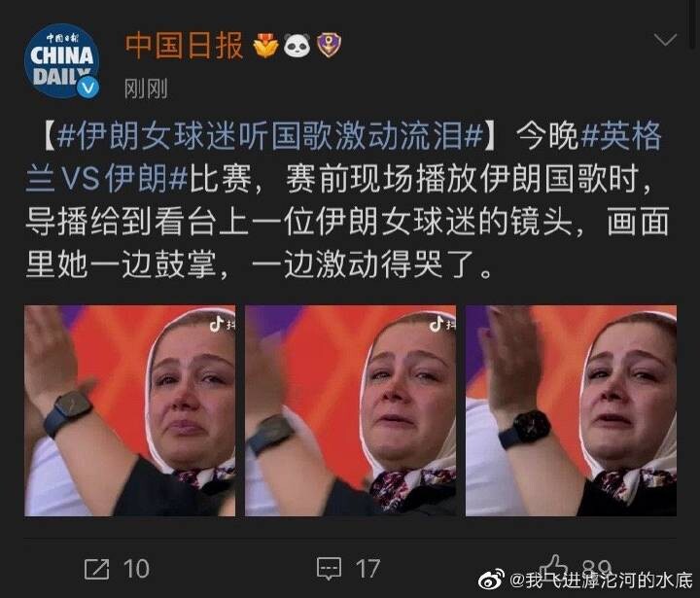The width and height of the screenshot is (700, 598).
Task: Tap the Weibo logo watermark
Action: coord(491,579)
